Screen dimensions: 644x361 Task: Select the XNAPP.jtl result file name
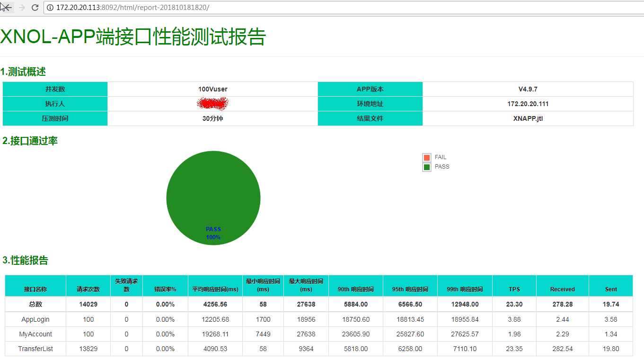tap(528, 118)
